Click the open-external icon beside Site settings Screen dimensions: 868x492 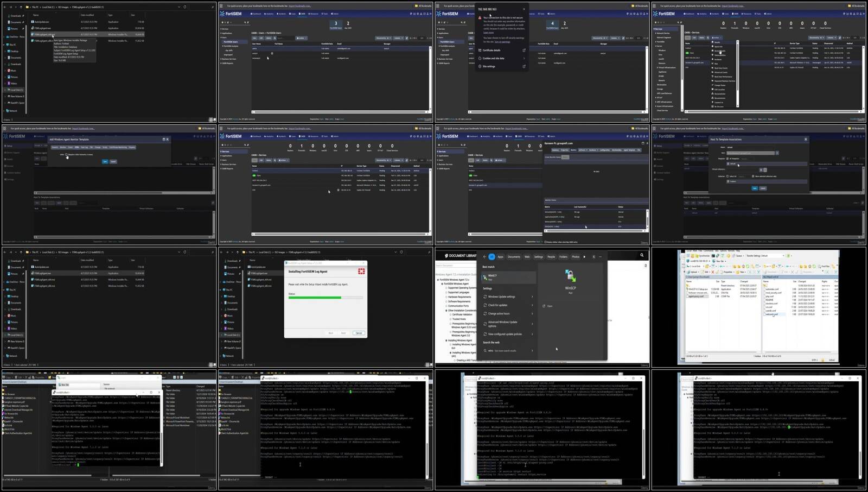click(x=524, y=66)
